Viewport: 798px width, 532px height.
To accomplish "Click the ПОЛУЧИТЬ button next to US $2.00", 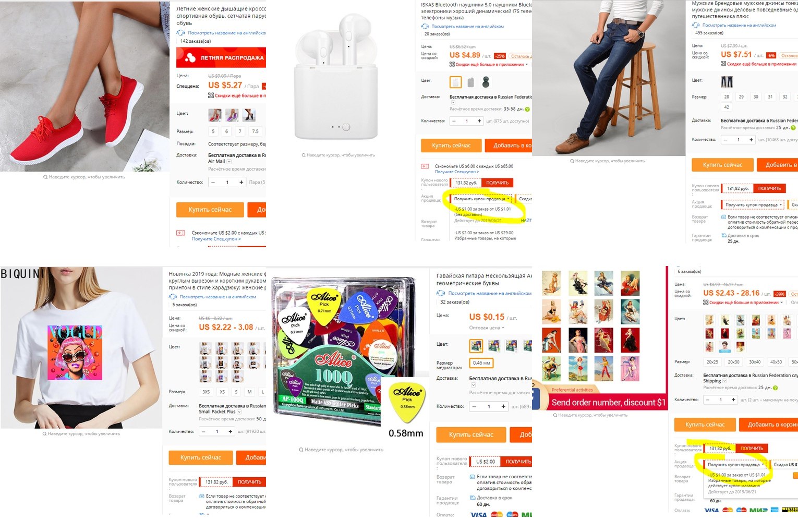I will click(518, 462).
